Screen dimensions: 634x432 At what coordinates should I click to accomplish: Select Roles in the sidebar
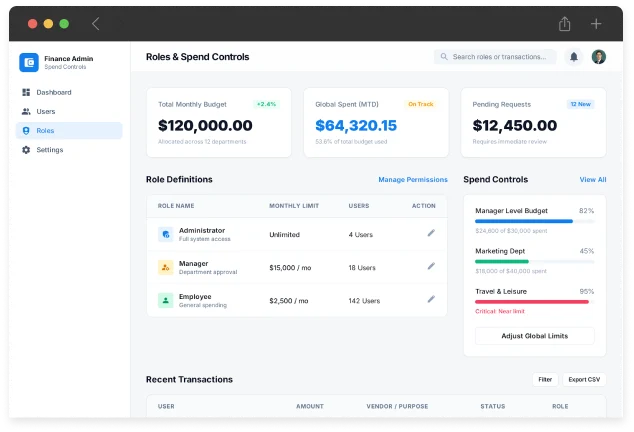coord(69,131)
